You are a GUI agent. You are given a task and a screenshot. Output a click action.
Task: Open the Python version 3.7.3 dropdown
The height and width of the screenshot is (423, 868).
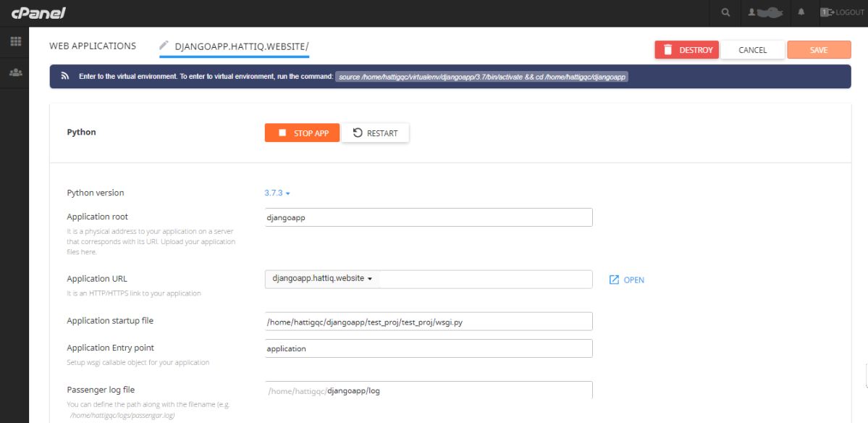pyautogui.click(x=277, y=193)
